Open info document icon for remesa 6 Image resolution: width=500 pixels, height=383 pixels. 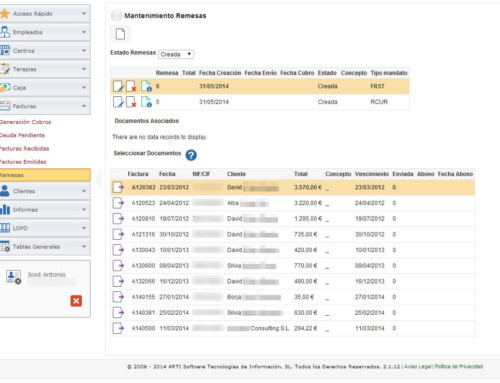tap(146, 86)
